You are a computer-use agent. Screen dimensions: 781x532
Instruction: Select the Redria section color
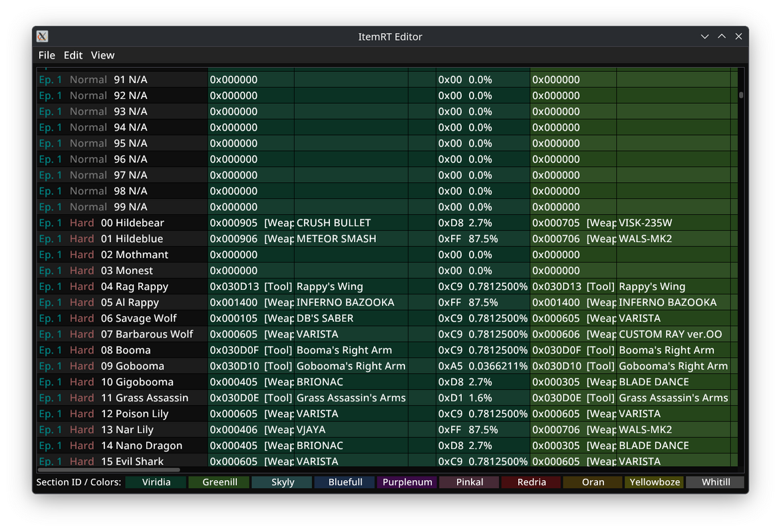(531, 482)
